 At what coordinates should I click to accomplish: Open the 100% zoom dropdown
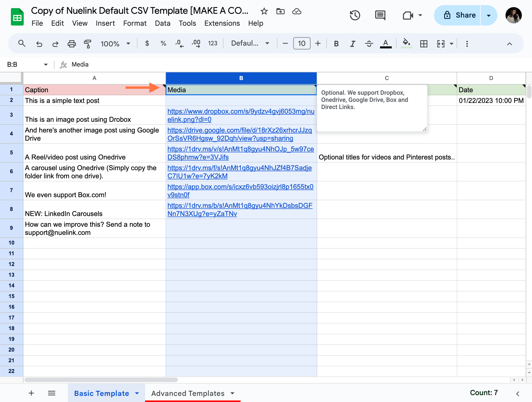click(116, 44)
